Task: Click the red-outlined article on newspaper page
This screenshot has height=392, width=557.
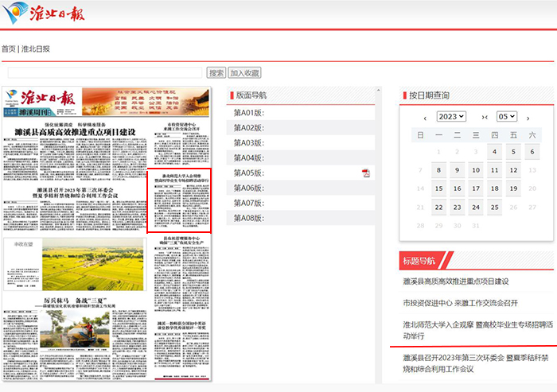Action: 179,200
